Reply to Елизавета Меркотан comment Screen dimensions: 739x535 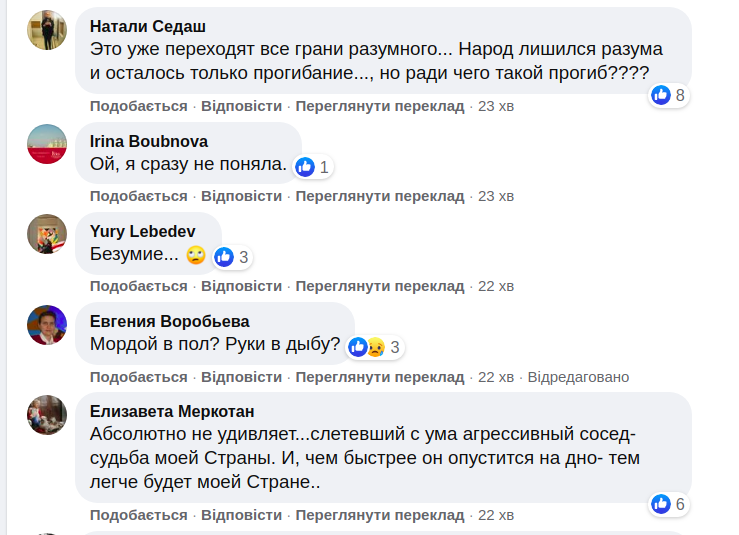pyautogui.click(x=241, y=515)
